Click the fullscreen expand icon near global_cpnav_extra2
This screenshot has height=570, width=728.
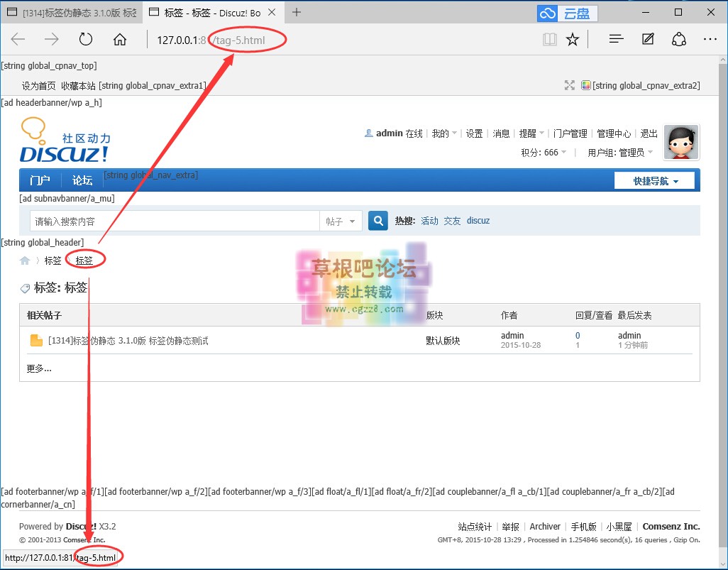(570, 85)
